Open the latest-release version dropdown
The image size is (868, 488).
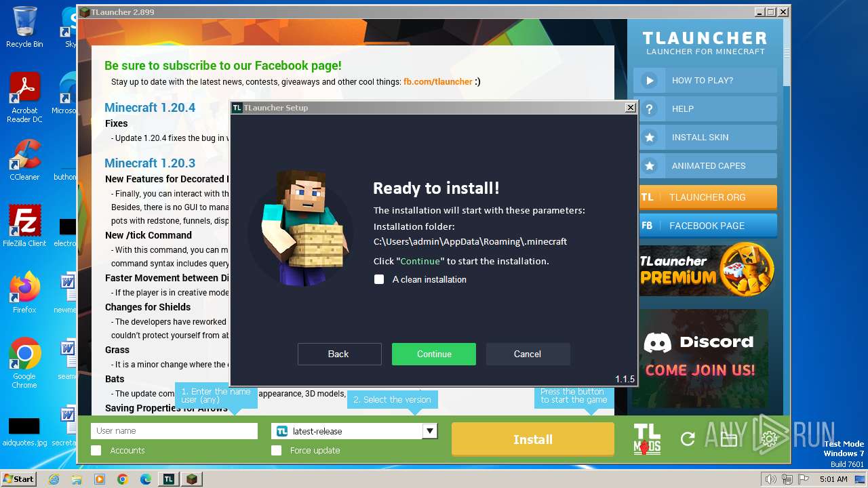pyautogui.click(x=355, y=431)
